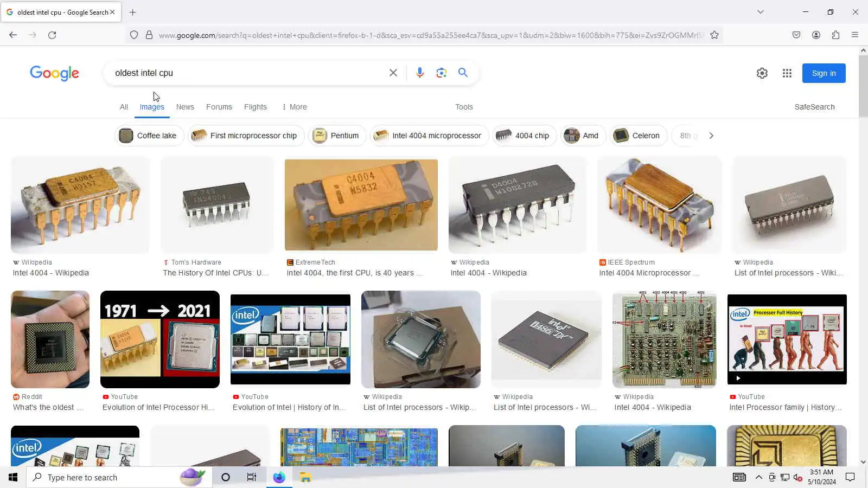
Task: Show more filter chips with arrow
Action: tap(711, 136)
